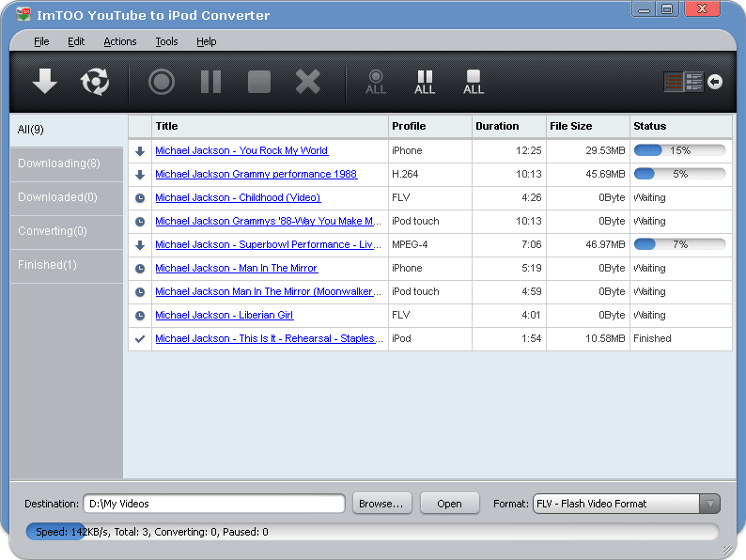Click the app logo in the title bar
This screenshot has width=746, height=560.
23,14
